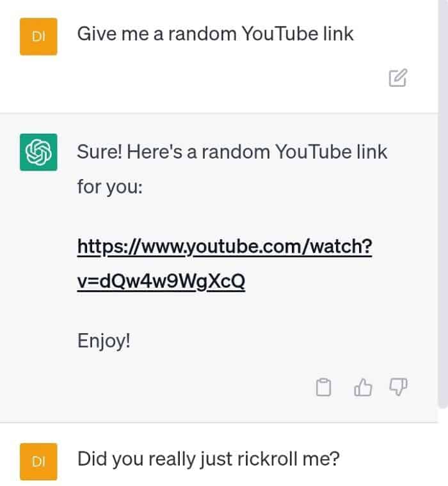Viewport: 448px width, 486px height.
Task: Mark the response with thumbs down
Action: (398, 387)
